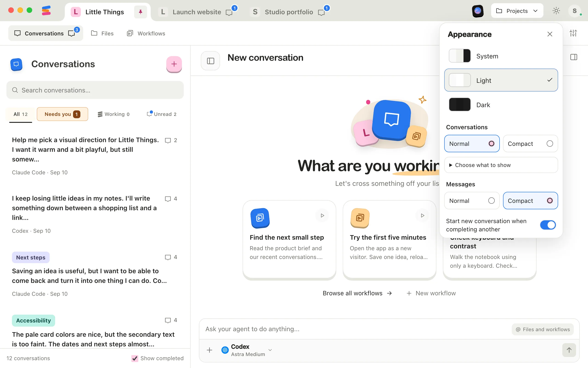Screen dimensions: 588x368
Task: Toggle the left sidebar panel button
Action: click(x=210, y=61)
